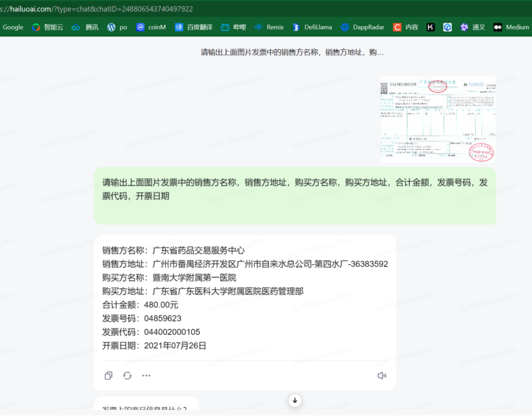Open the blue cube icon bookmark
Image resolution: width=532 pixels, height=416 pixels.
447,27
